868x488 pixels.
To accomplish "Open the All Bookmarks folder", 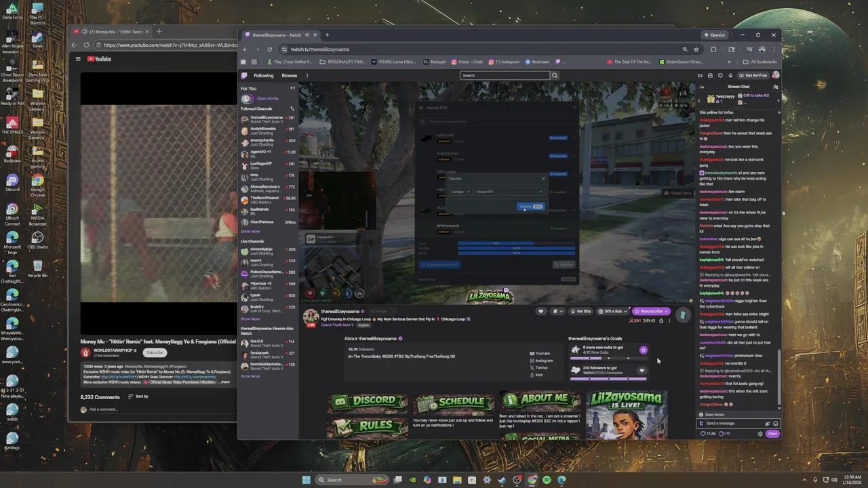I will click(x=759, y=62).
